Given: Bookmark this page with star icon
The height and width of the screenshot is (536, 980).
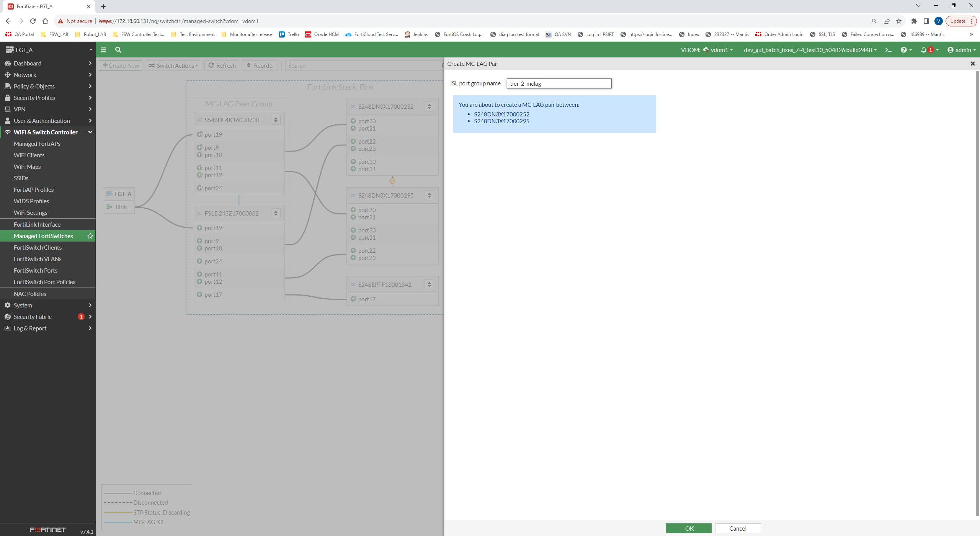Looking at the screenshot, I should pyautogui.click(x=898, y=21).
